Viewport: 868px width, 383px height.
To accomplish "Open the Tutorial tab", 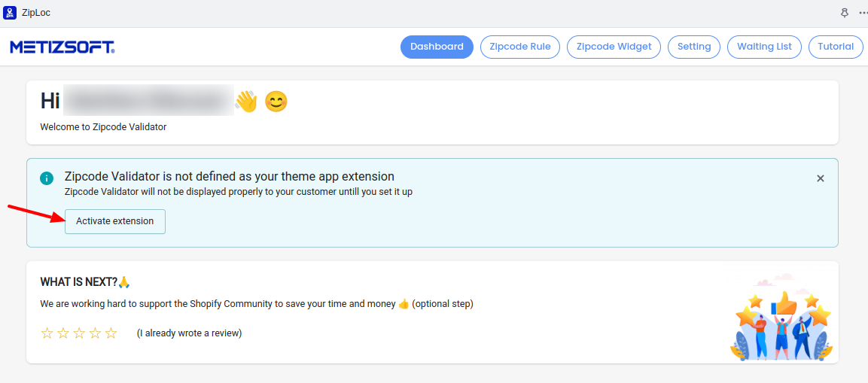I will [x=836, y=47].
